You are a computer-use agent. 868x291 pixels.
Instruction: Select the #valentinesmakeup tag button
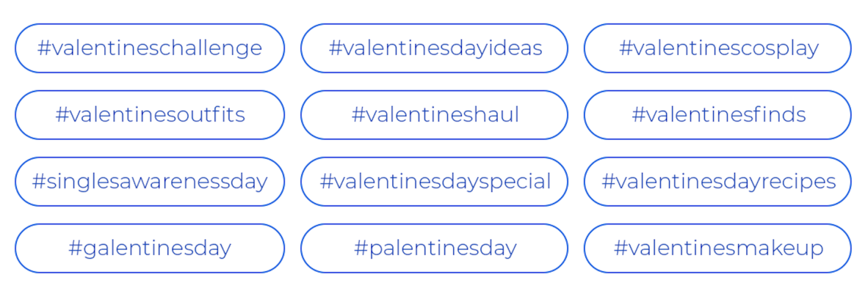coord(718,248)
